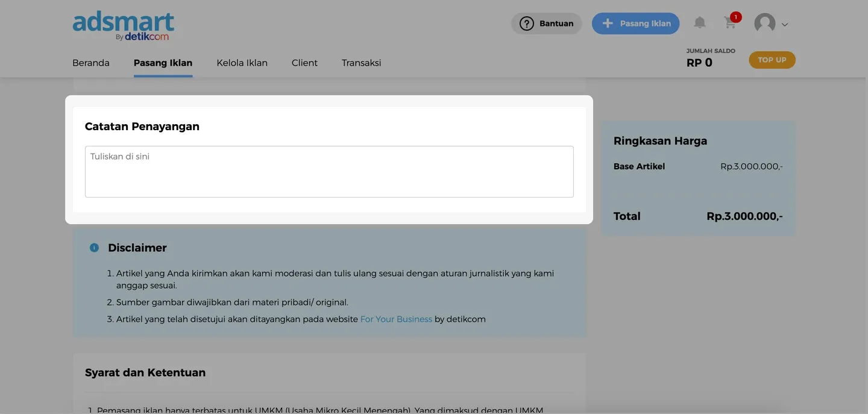The image size is (868, 414).
Task: Click the blue Pasang Iklan button label
Action: click(x=645, y=24)
